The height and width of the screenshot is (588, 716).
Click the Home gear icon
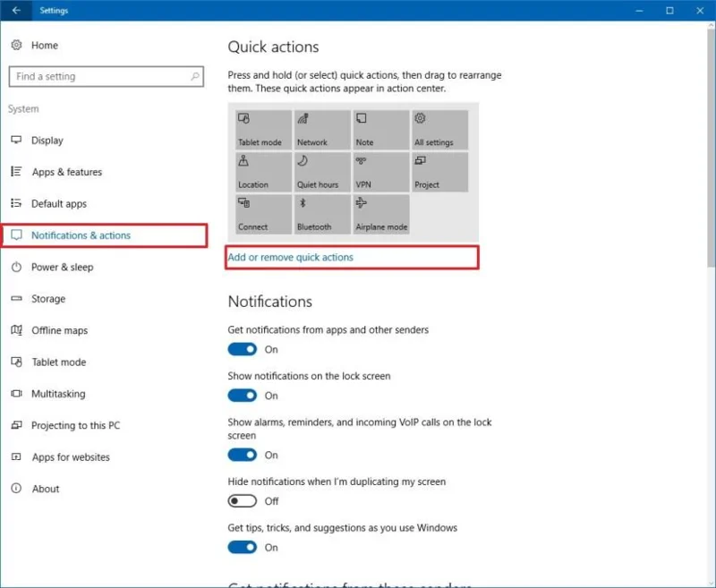coord(16,45)
